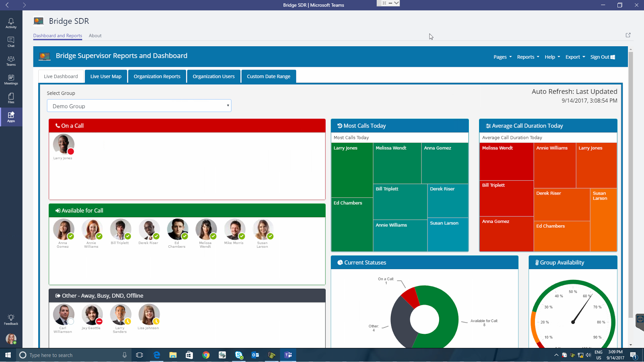This screenshot has width=644, height=362.
Task: Switch to Live Dashboard tab
Action: coord(61,76)
